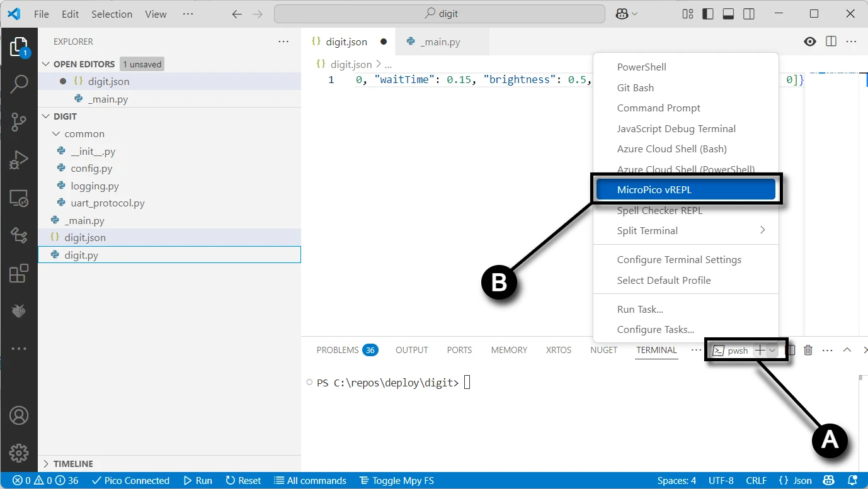Open the Manage gear menu
The image size is (868, 489).
[x=19, y=452]
